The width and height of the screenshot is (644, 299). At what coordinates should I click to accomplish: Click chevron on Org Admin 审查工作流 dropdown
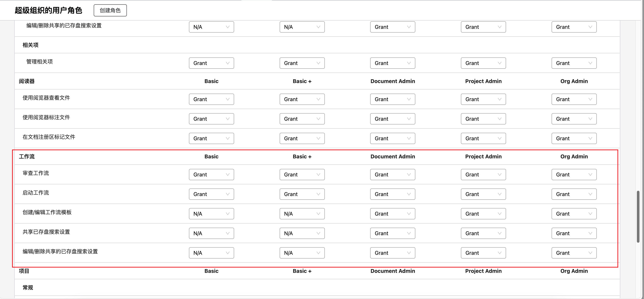pyautogui.click(x=590, y=174)
